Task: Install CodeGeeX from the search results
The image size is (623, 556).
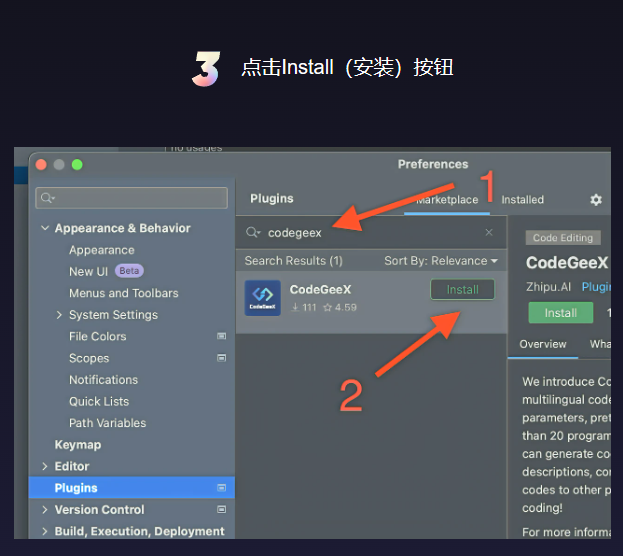Action: point(462,289)
